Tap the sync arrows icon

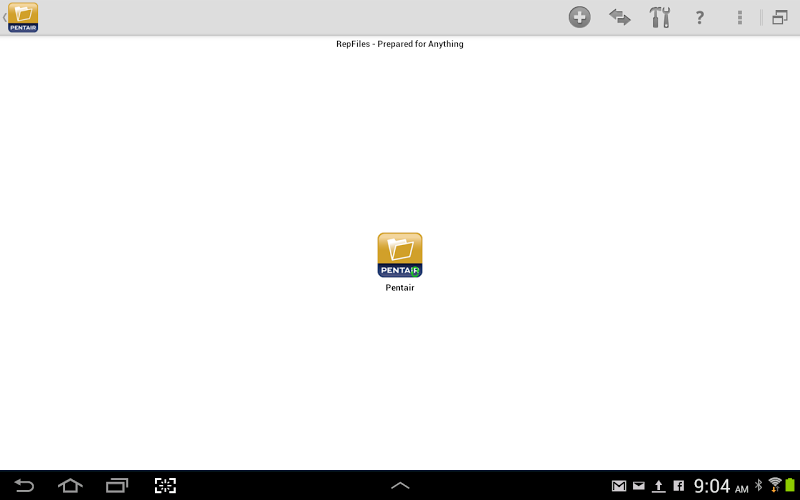pyautogui.click(x=619, y=17)
